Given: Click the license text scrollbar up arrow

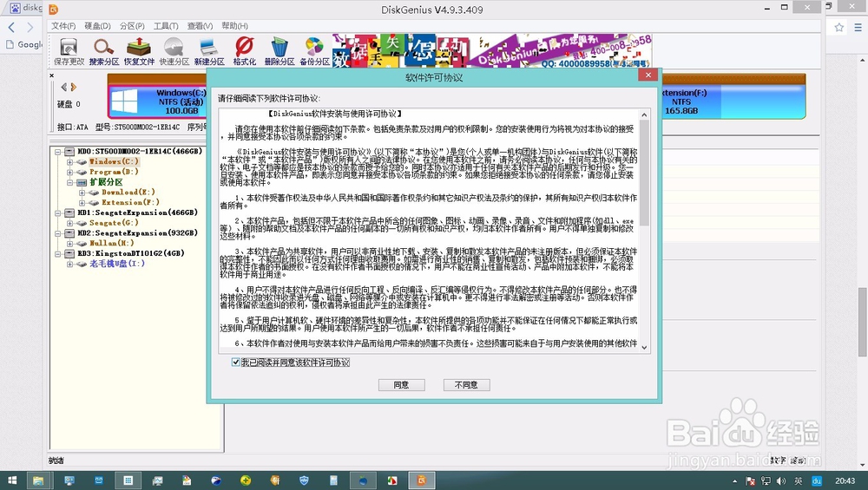Looking at the screenshot, I should [x=644, y=114].
